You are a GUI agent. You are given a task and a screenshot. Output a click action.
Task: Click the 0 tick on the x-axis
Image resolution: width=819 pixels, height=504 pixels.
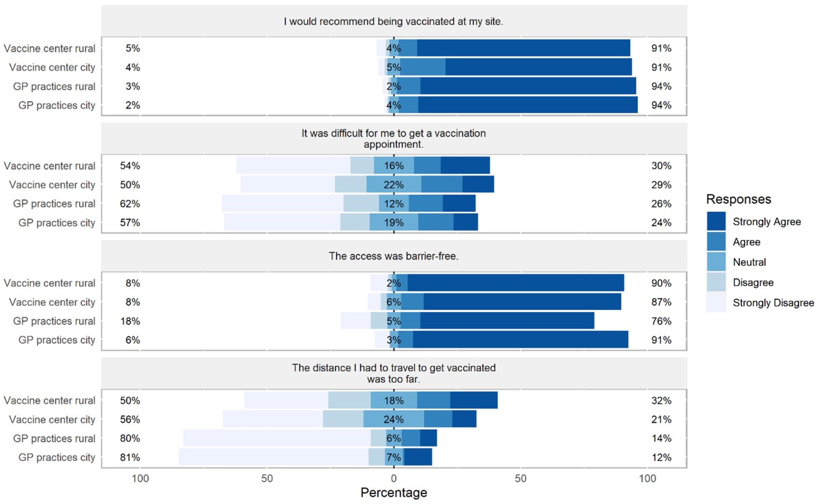394,479
